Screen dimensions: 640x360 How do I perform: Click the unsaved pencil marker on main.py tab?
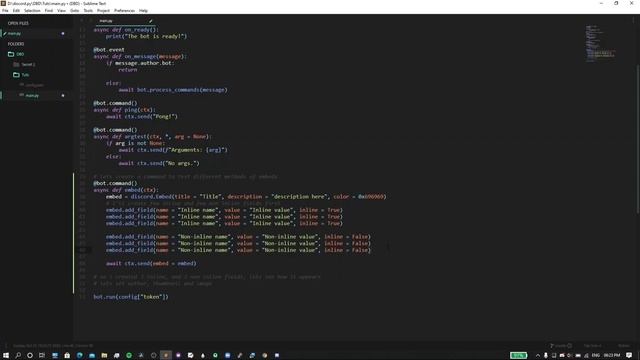[151, 21]
